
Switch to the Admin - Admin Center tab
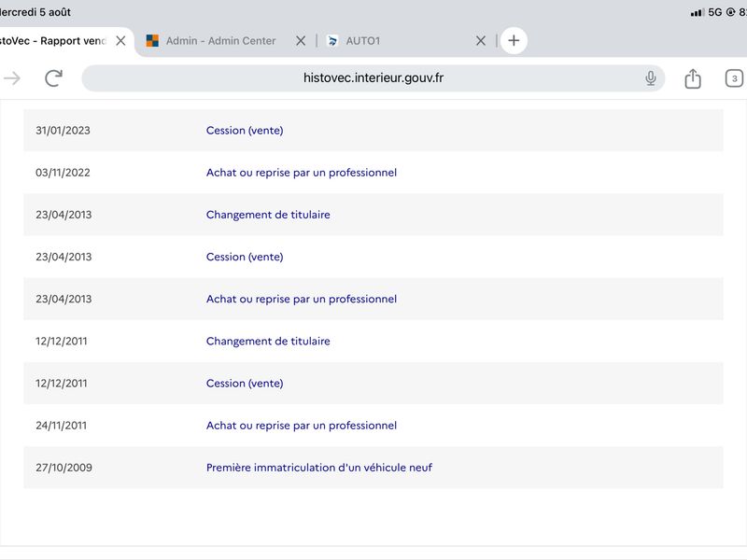[220, 41]
